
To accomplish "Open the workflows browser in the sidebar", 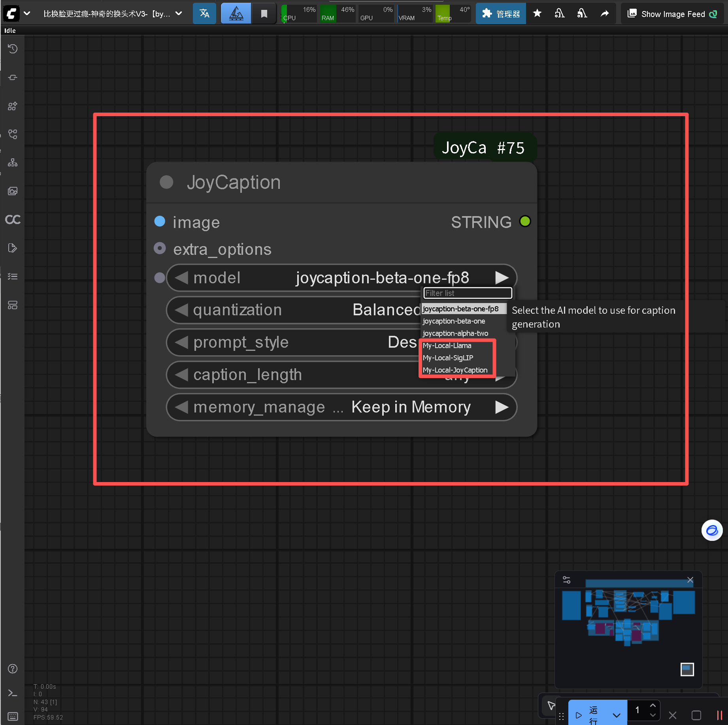I will pyautogui.click(x=12, y=162).
